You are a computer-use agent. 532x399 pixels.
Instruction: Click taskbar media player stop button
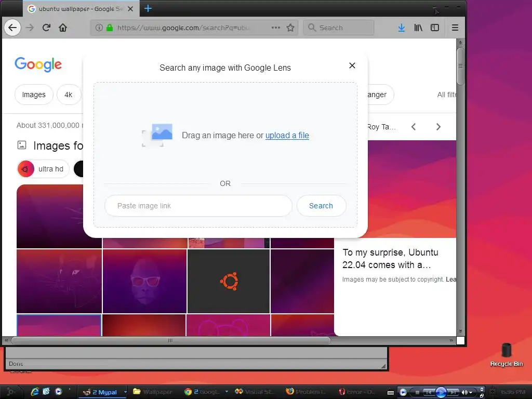(417, 393)
